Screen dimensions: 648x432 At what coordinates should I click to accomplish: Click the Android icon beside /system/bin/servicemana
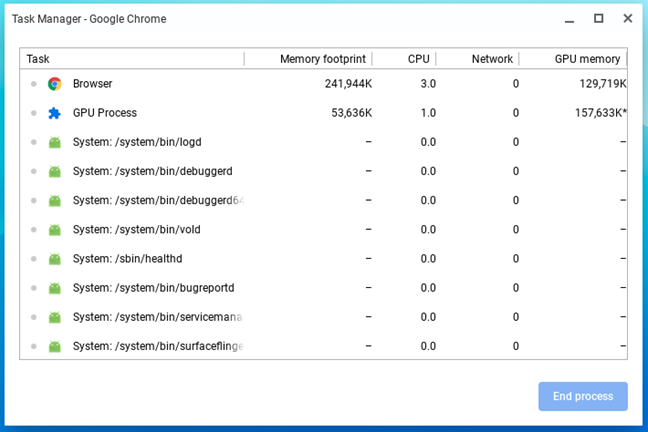(x=55, y=317)
